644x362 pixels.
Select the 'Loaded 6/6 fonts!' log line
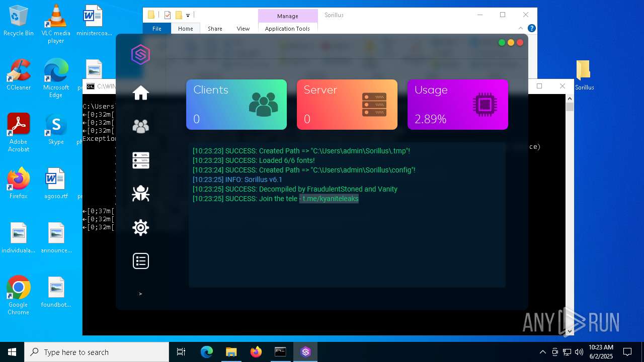tap(254, 160)
